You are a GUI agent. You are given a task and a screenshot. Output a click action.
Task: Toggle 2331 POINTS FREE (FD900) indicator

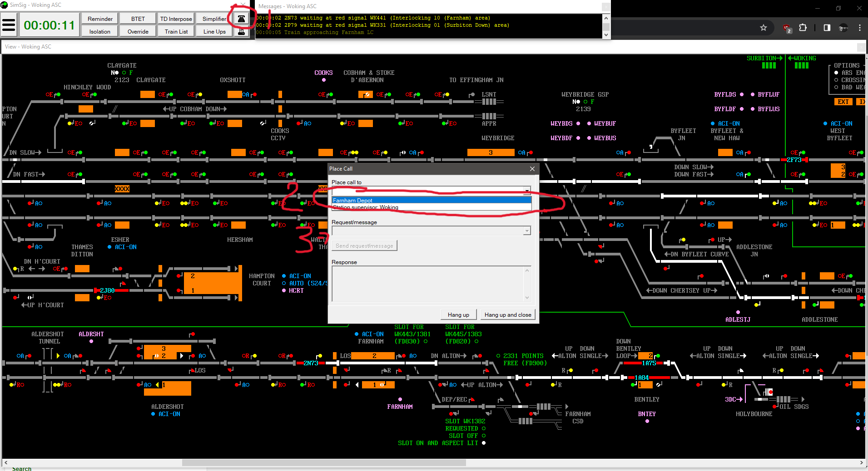[498, 356]
